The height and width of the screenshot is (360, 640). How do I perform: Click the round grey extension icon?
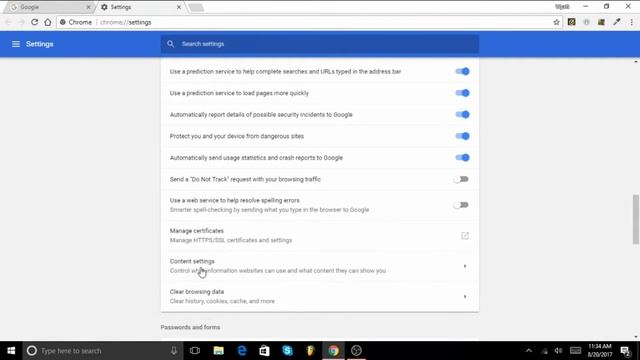tap(587, 22)
